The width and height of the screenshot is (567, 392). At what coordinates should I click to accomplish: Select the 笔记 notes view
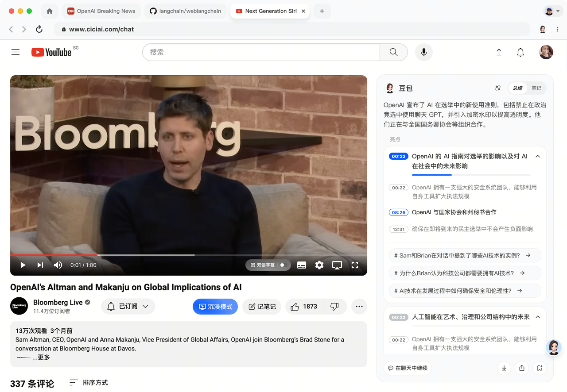[x=536, y=88]
